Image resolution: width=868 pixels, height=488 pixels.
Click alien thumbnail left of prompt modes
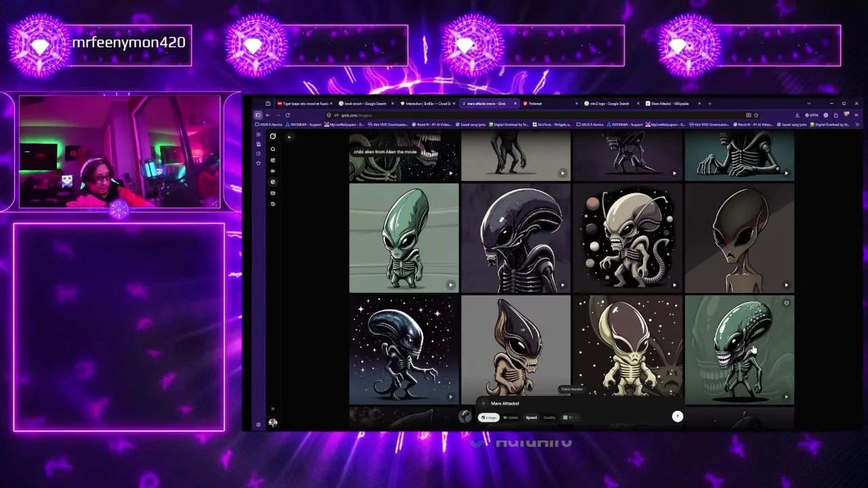[465, 417]
